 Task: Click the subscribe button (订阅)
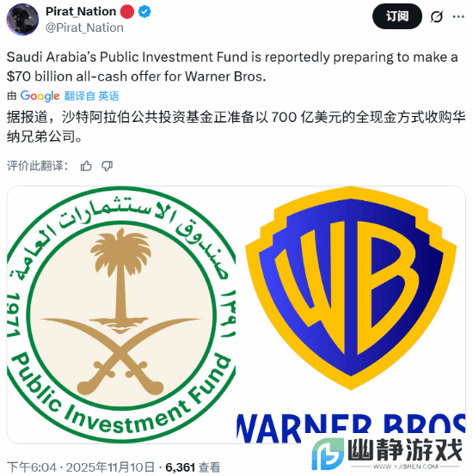point(396,16)
